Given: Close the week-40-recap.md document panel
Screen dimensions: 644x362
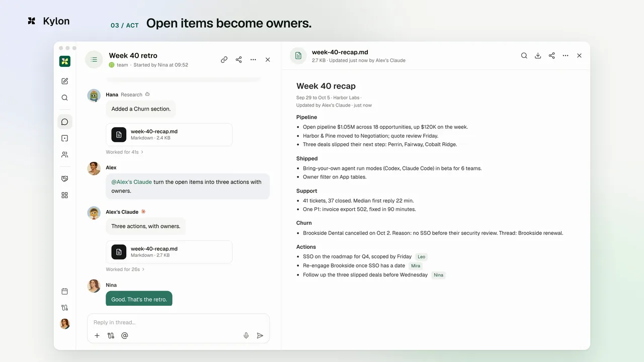Looking at the screenshot, I should click(579, 56).
